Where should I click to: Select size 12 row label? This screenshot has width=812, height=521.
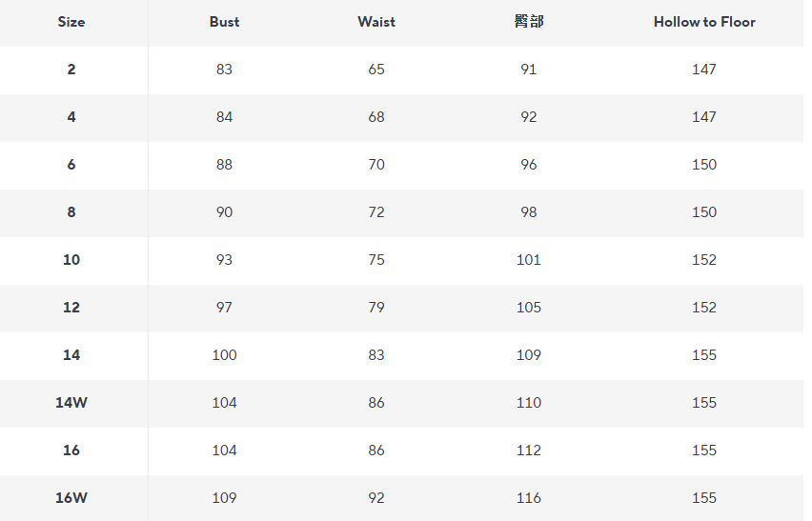pos(71,308)
